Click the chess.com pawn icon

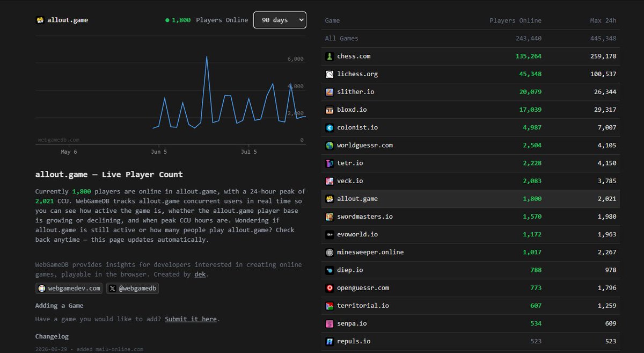[x=330, y=56]
